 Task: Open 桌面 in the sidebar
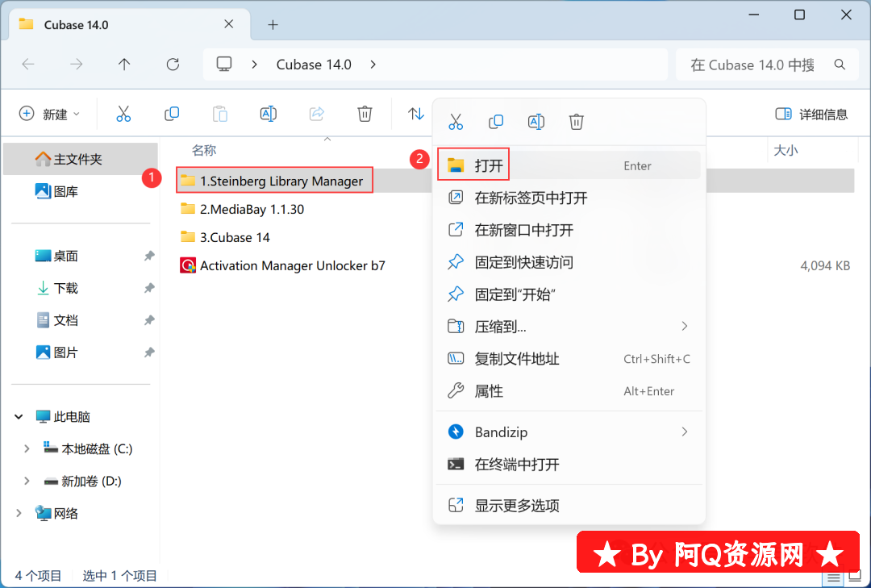pyautogui.click(x=56, y=256)
